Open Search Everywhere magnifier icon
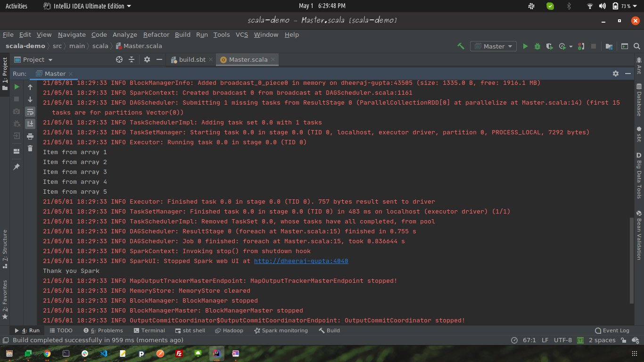Image resolution: width=644 pixels, height=362 pixels. tap(637, 46)
